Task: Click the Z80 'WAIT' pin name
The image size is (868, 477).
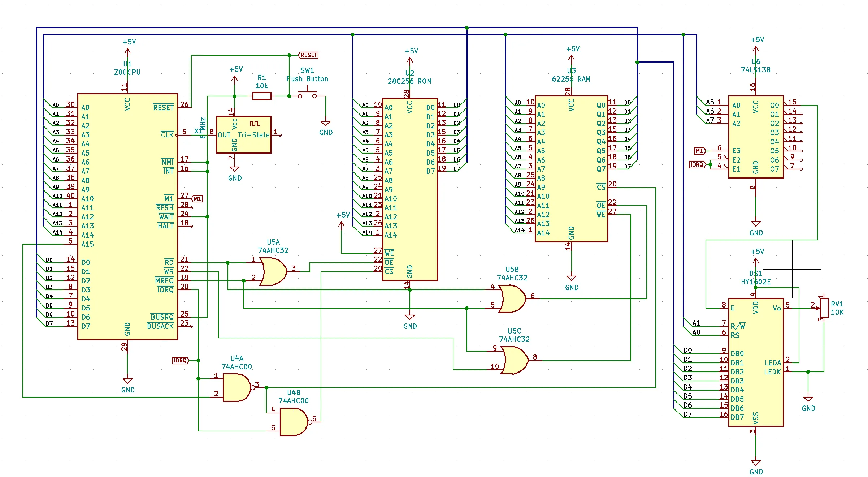Action: pyautogui.click(x=166, y=217)
